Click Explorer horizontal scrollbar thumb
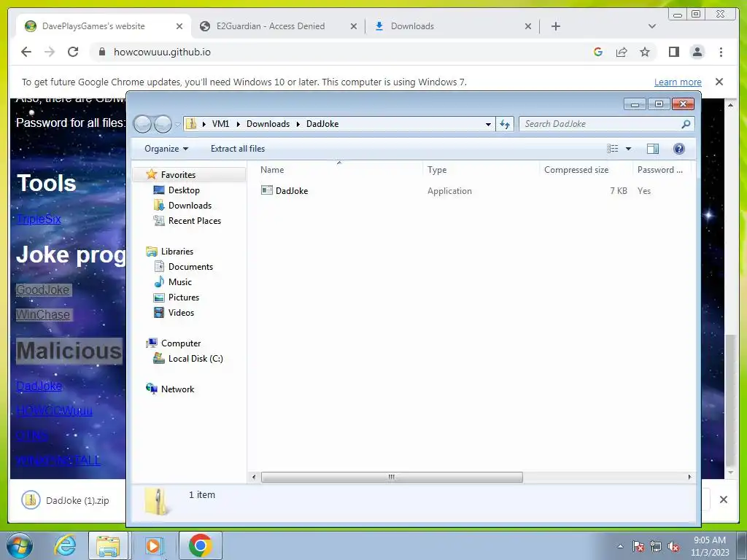This screenshot has width=747, height=560. (x=392, y=477)
